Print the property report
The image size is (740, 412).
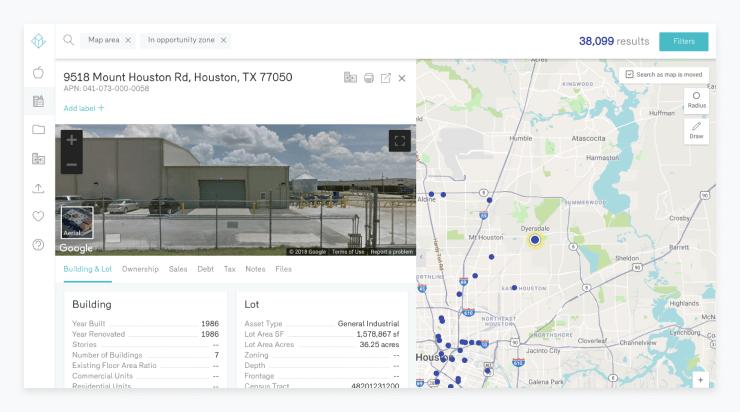[x=369, y=78]
